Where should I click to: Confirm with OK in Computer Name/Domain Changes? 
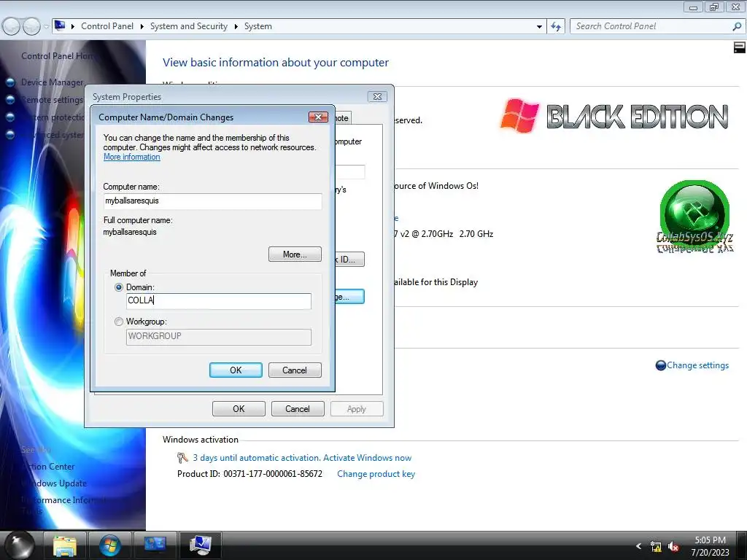(236, 370)
